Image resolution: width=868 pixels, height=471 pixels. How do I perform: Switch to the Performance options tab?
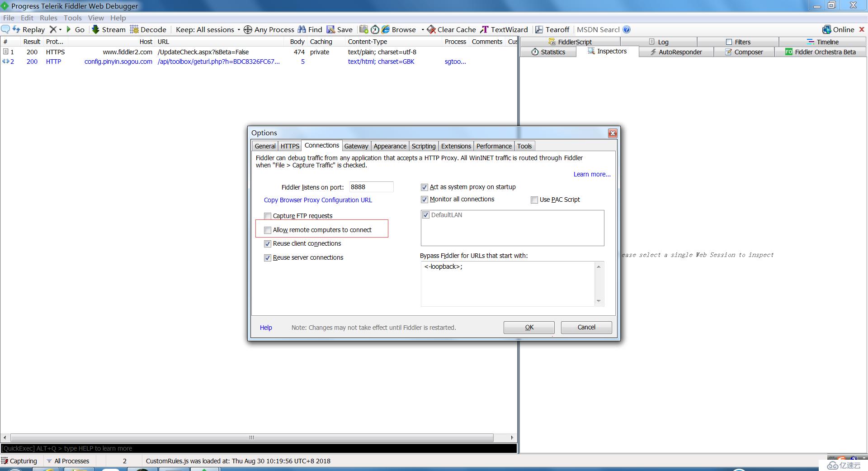tap(494, 146)
